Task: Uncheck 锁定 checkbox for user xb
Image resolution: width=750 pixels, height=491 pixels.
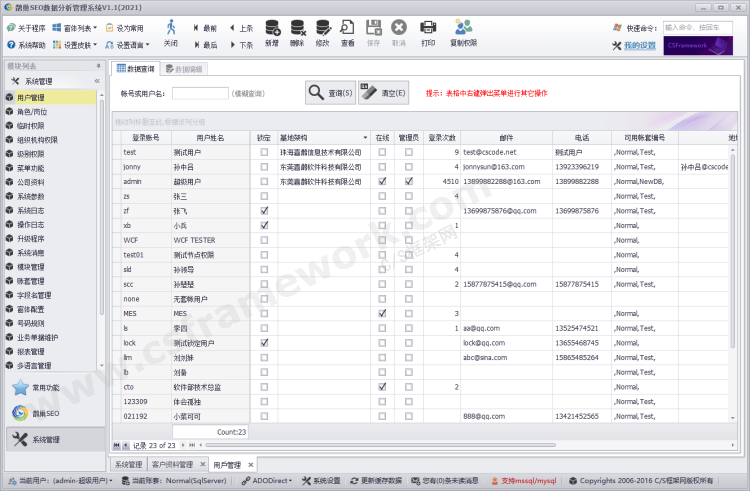Action: pos(264,225)
